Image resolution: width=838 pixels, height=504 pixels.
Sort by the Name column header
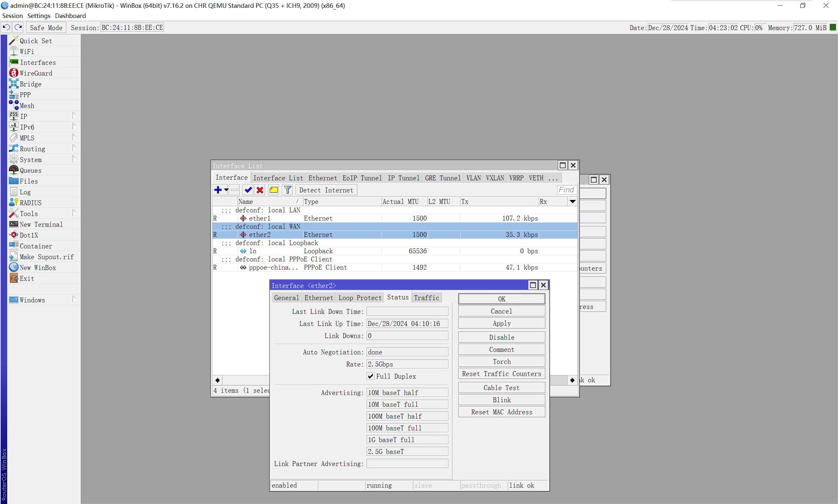[x=270, y=202]
